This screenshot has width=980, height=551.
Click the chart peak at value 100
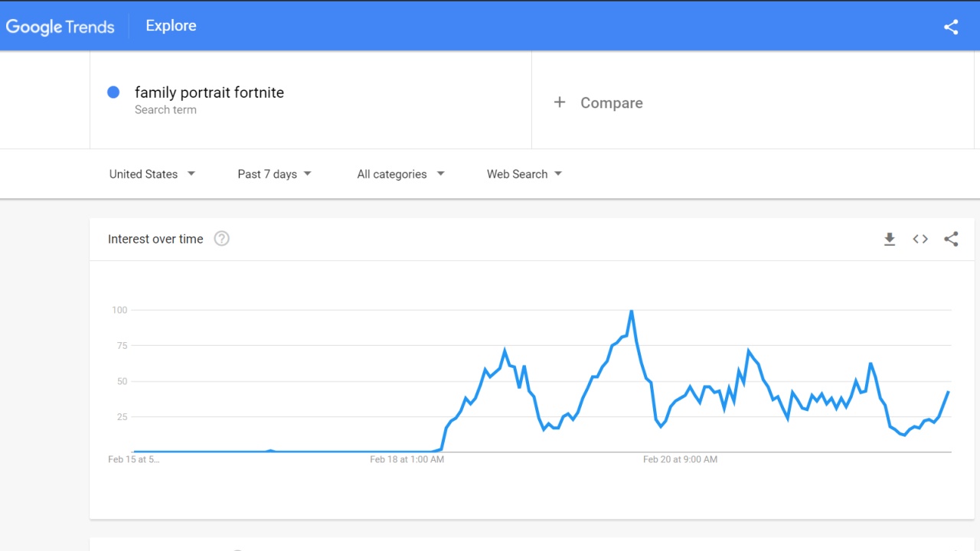coord(631,311)
